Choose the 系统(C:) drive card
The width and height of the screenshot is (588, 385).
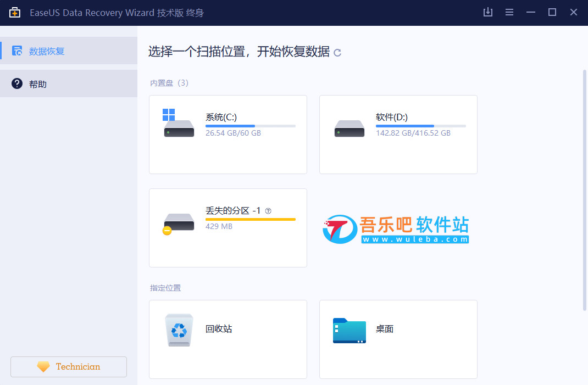tap(228, 135)
